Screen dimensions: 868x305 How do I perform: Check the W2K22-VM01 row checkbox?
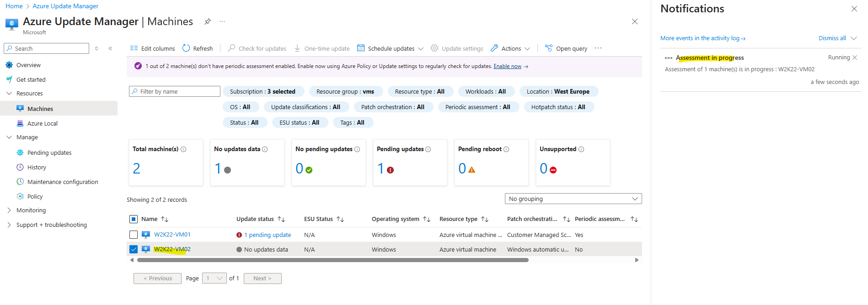pyautogui.click(x=134, y=235)
